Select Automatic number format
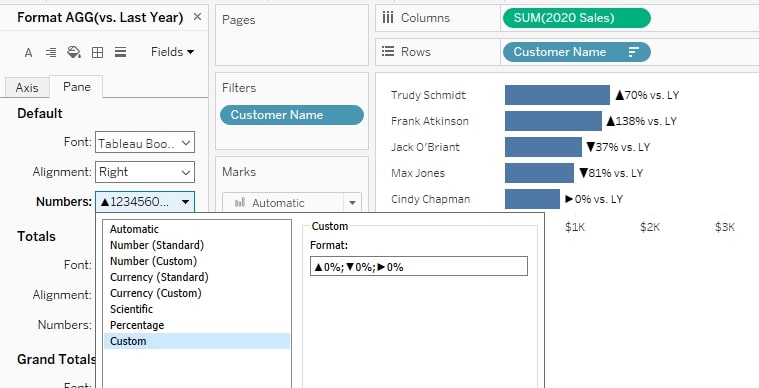759x388 pixels. coord(134,229)
